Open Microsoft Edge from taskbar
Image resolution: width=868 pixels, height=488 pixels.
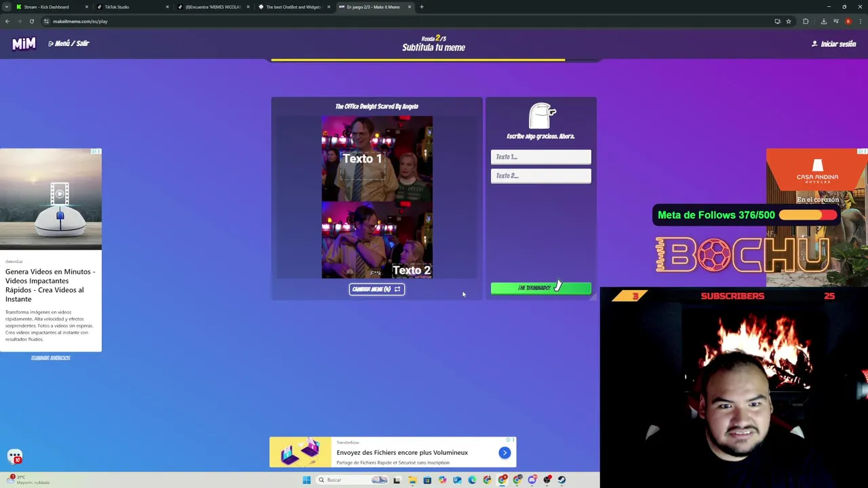tap(472, 480)
